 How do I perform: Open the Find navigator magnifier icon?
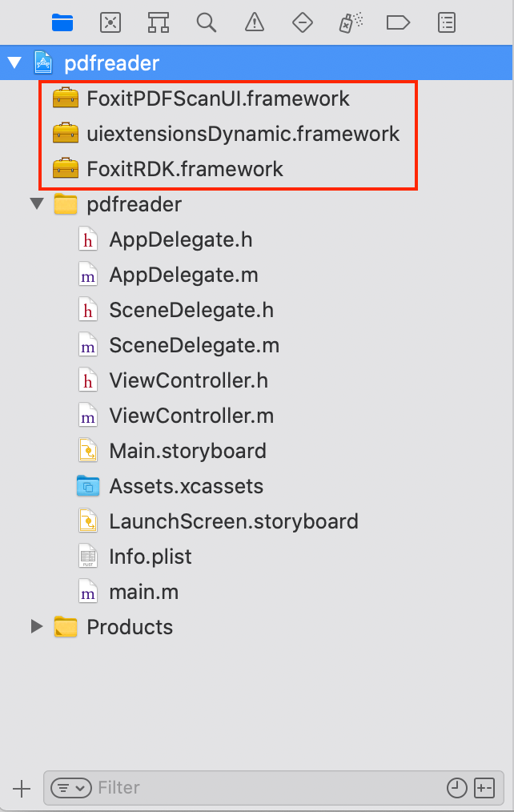(x=207, y=22)
